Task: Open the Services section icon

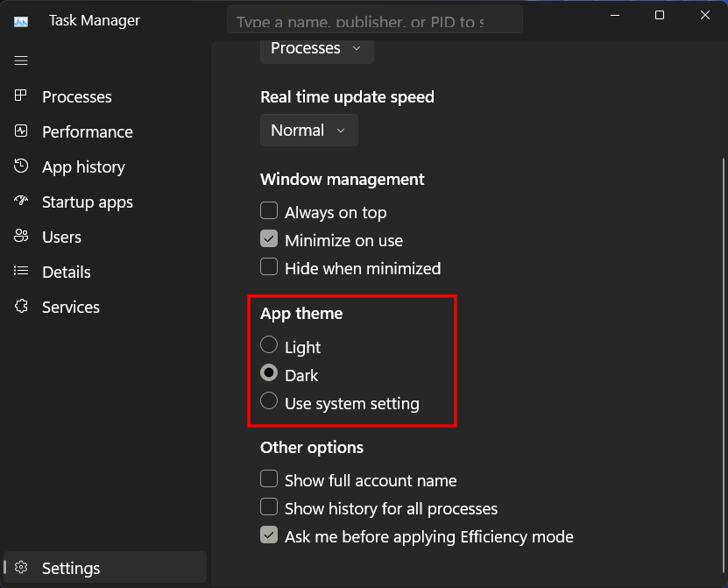Action: coord(21,307)
